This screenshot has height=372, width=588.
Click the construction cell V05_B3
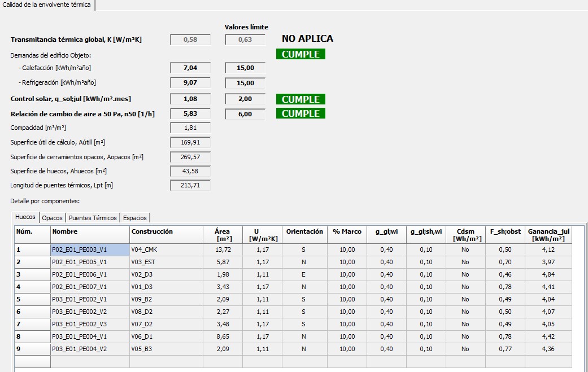(x=166, y=349)
